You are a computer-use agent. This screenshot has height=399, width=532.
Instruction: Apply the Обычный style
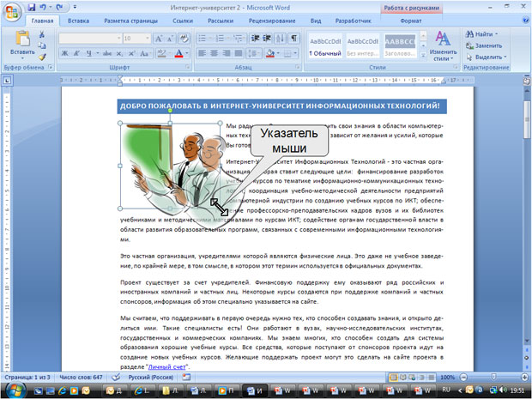pos(325,45)
